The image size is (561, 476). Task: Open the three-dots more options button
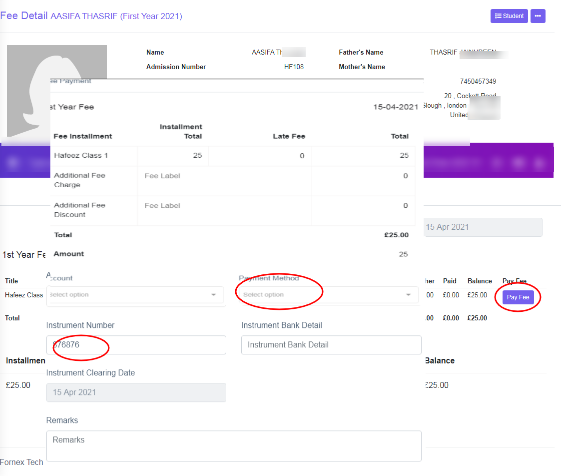point(538,16)
